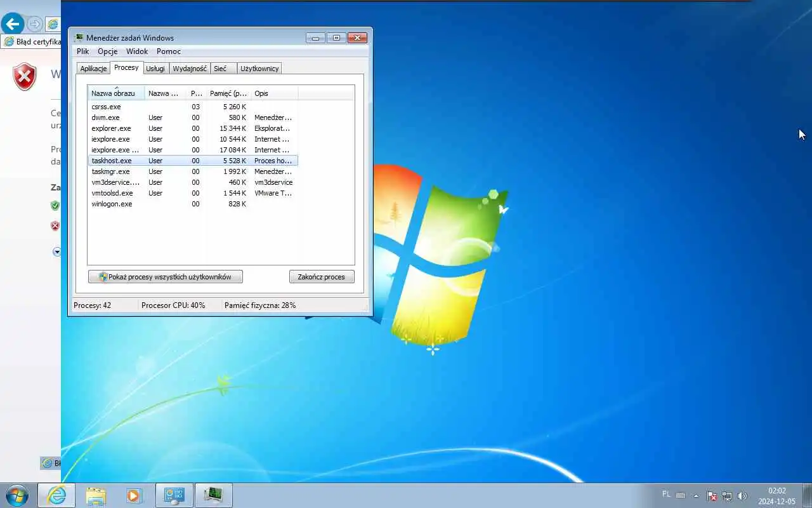Viewport: 812px width, 508px height.
Task: Select the explorer.exe process
Action: (x=193, y=128)
